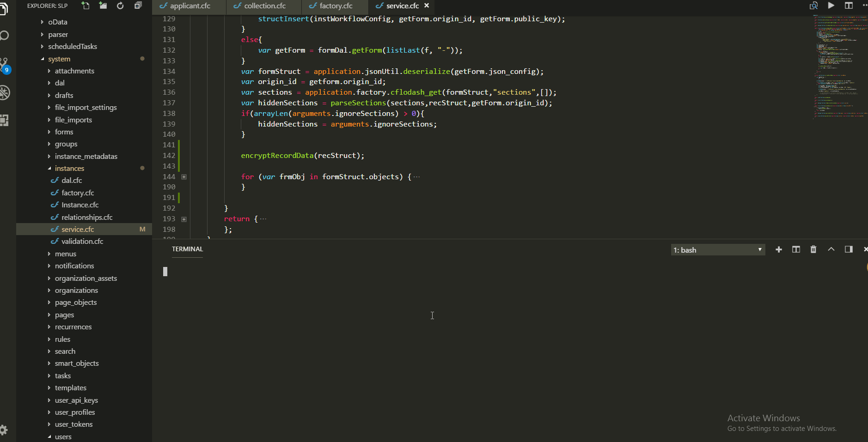This screenshot has width=868, height=442.
Task: Click the run play icon in editor toolbar
Action: click(831, 6)
